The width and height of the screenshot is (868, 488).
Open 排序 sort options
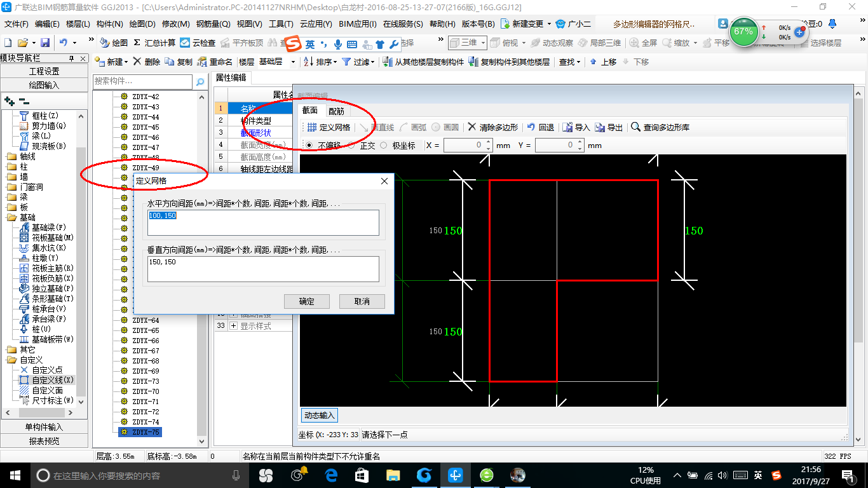click(x=319, y=62)
